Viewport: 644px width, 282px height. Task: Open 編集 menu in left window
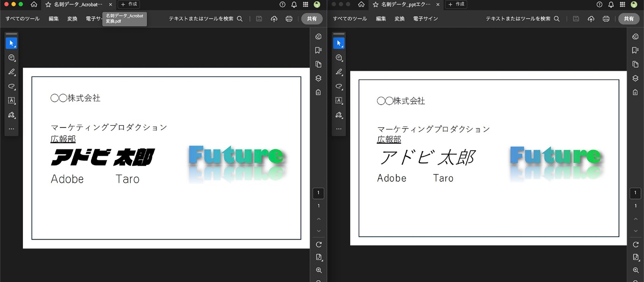click(54, 19)
